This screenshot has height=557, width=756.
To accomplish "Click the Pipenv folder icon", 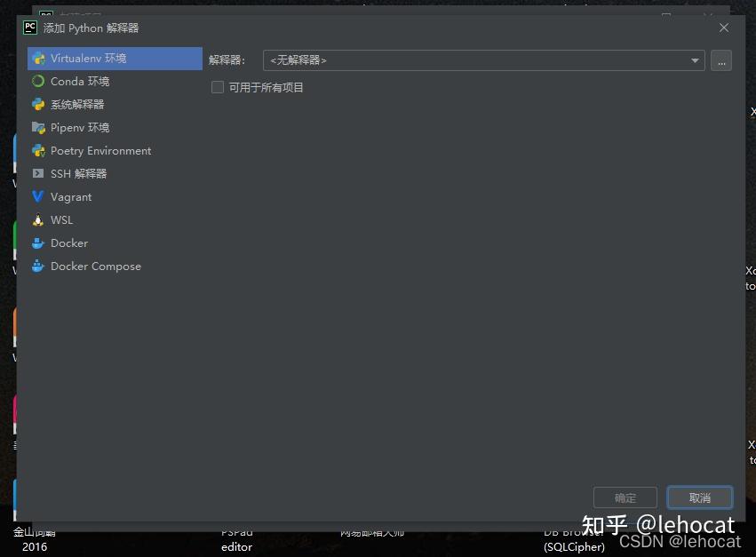I will [38, 127].
